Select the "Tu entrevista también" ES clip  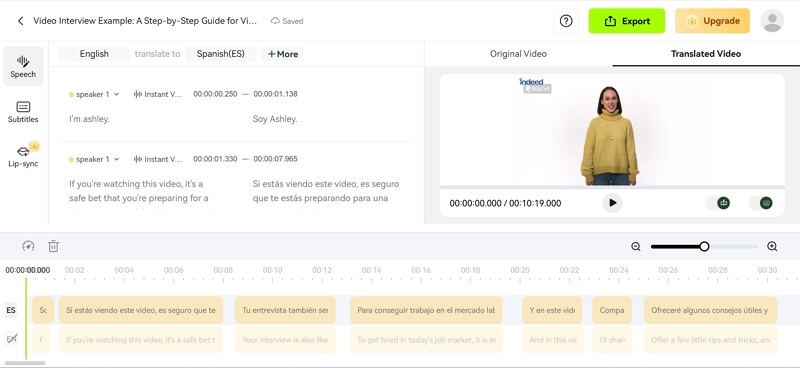coord(285,310)
